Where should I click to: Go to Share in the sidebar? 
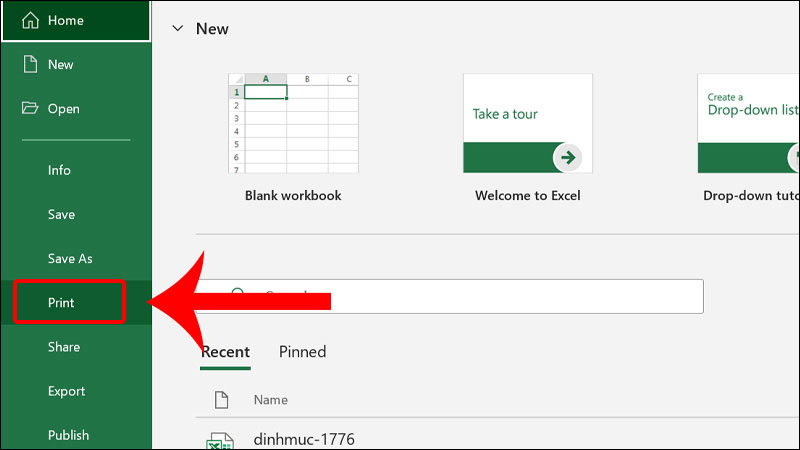64,347
